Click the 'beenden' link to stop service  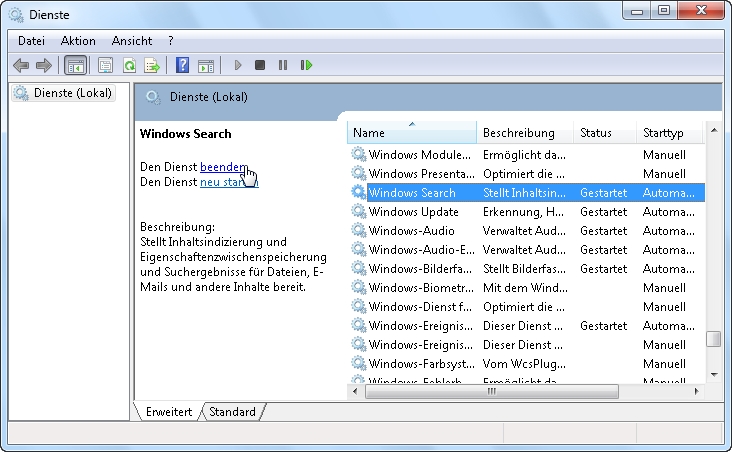click(x=223, y=166)
